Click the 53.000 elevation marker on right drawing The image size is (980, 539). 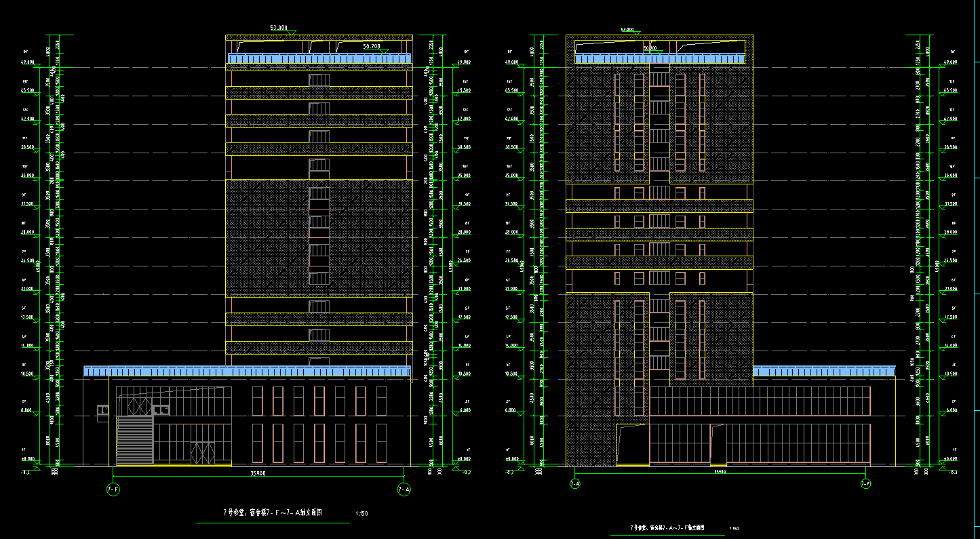pos(627,30)
